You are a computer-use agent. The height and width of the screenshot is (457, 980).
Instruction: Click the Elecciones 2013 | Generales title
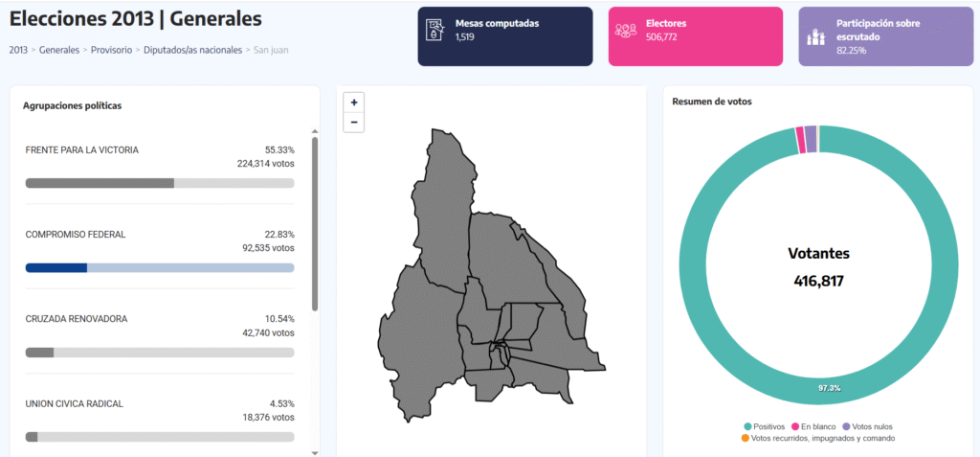(135, 19)
